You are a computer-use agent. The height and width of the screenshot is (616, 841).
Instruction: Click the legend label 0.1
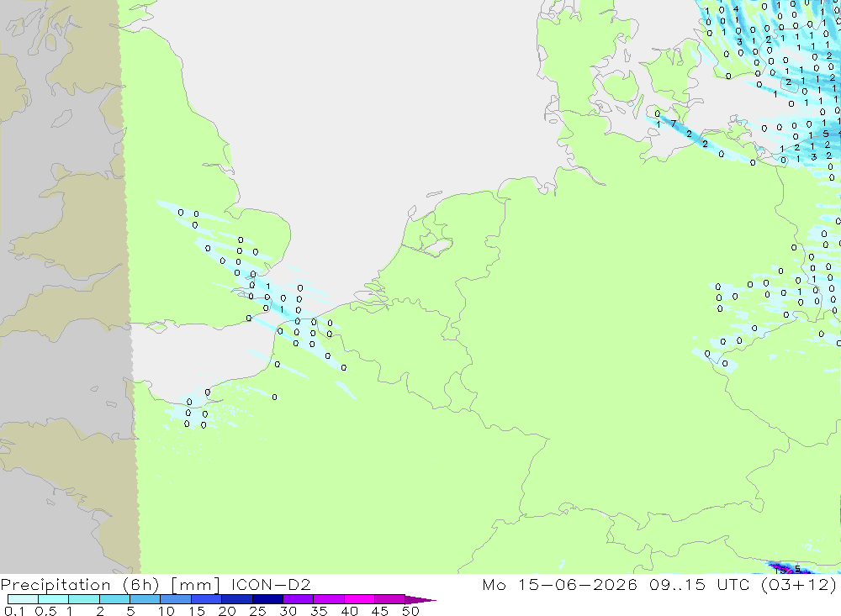tap(14, 611)
